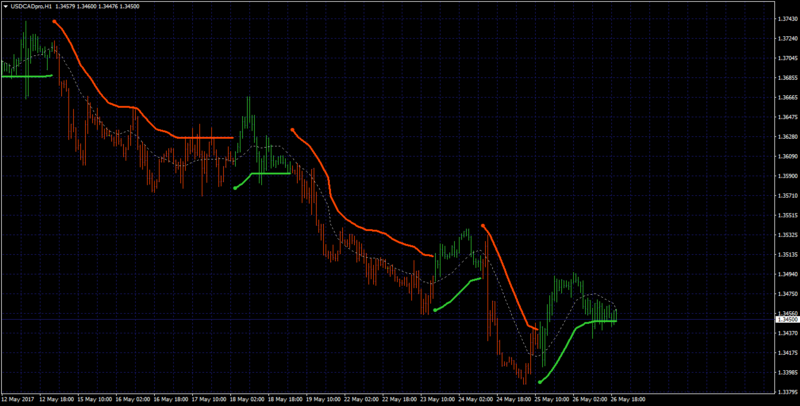This screenshot has width=800, height=406.
Task: Click the 1.35135 price axis label
Action: [x=786, y=255]
